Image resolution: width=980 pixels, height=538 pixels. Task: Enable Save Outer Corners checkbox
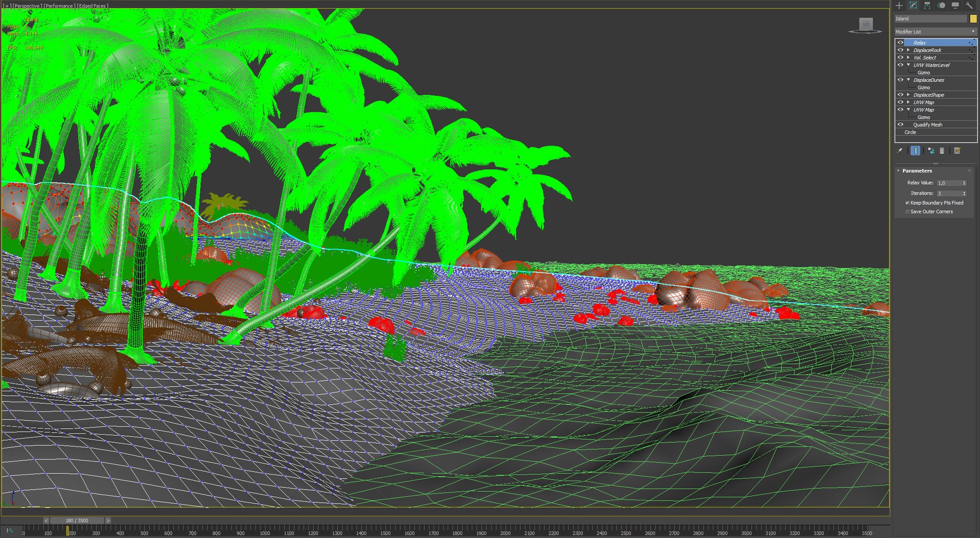(908, 212)
